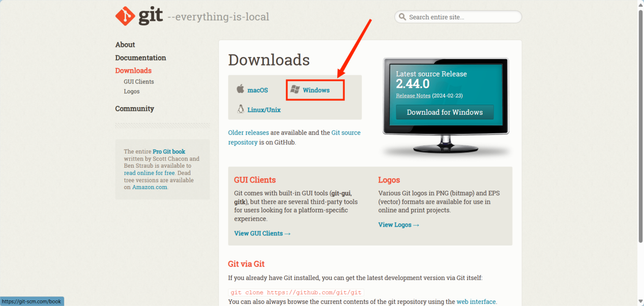Screen dimensions: 644x306
Task: Open the Older releases link
Action: pyautogui.click(x=248, y=133)
